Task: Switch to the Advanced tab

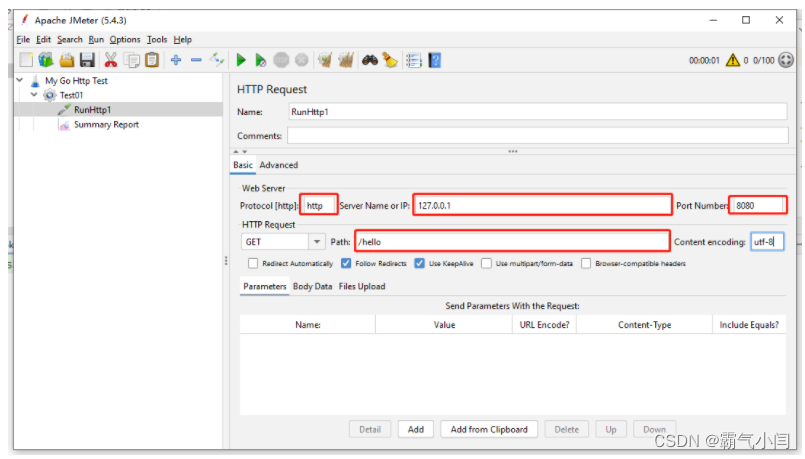Action: point(279,165)
